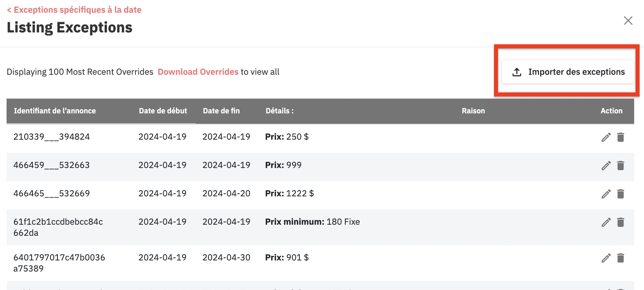Sort by Date de début column header
The height and width of the screenshot is (290, 644).
[x=163, y=111]
